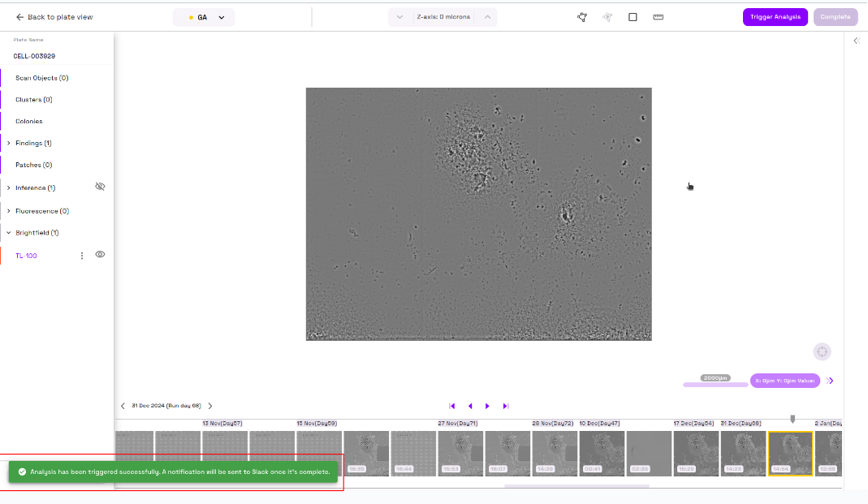Click the Trigger Analysis button
Viewport: 868px width, 504px height.
775,17
